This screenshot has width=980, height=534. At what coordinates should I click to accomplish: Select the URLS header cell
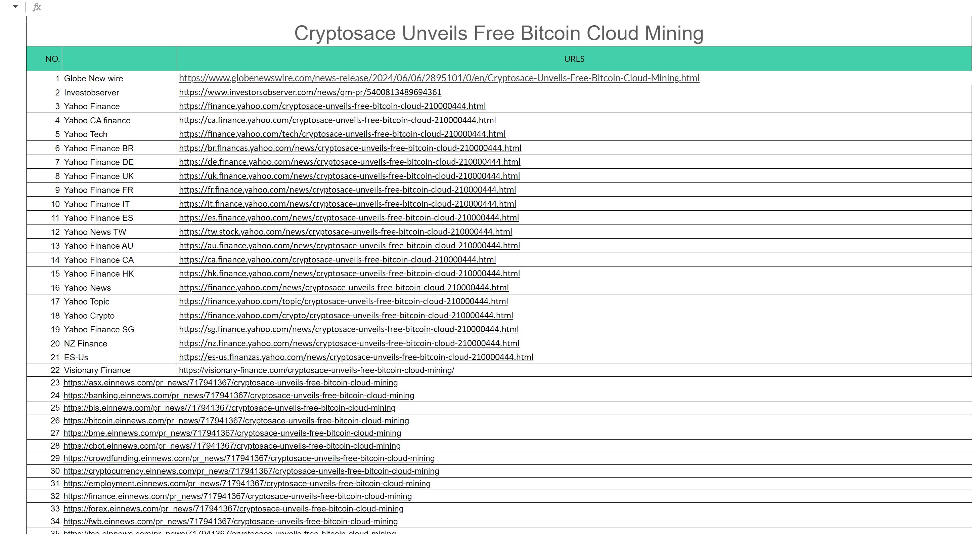[574, 59]
